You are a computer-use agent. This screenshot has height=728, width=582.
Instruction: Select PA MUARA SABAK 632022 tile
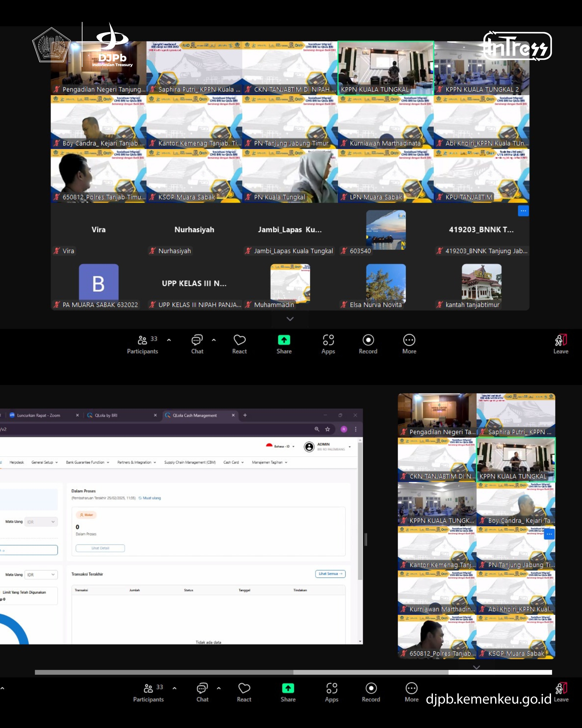point(98,283)
